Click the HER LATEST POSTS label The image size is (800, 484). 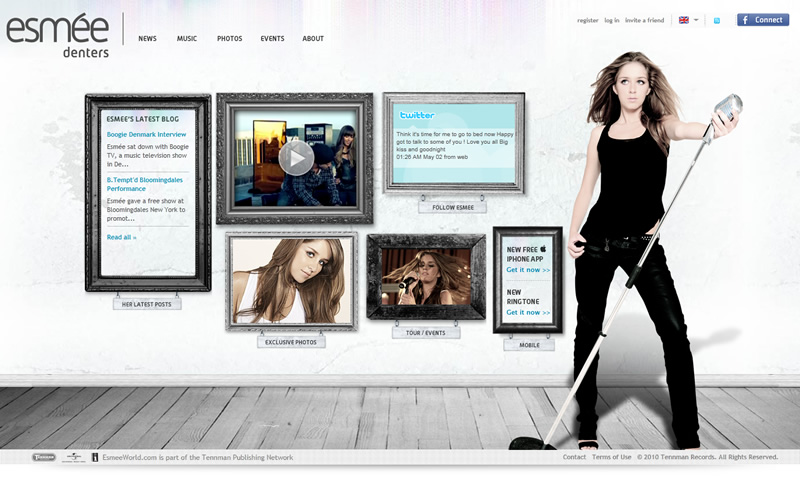tap(147, 304)
